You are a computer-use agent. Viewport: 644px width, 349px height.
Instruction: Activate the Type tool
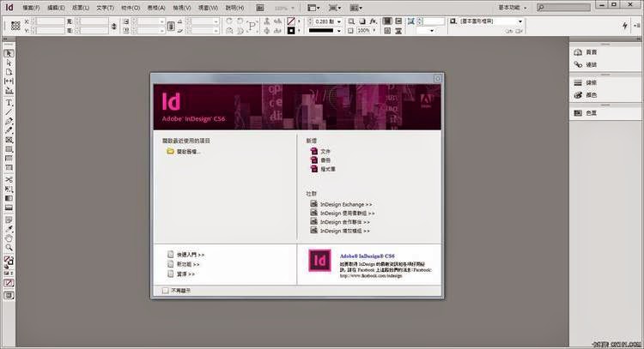tap(9, 103)
